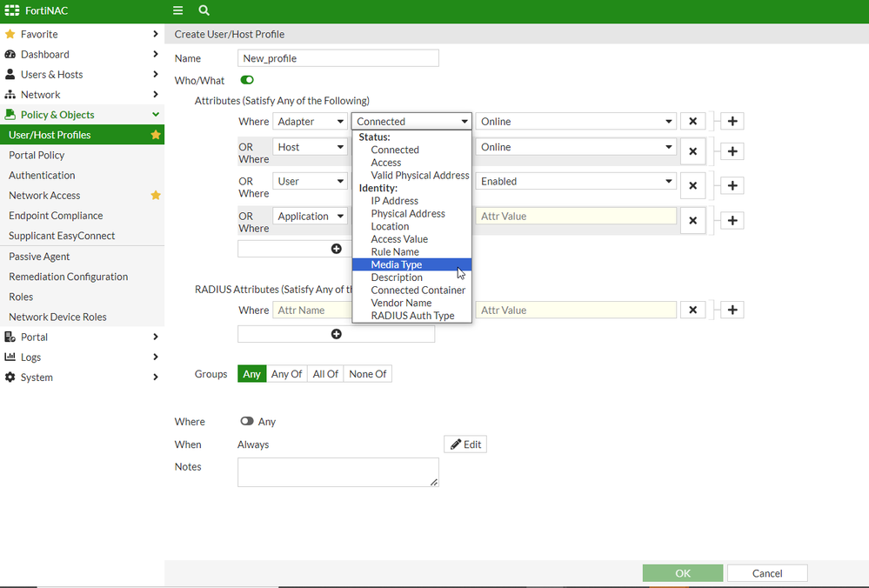The height and width of the screenshot is (588, 869).
Task: Add row after Host attribute with plus
Action: (732, 151)
